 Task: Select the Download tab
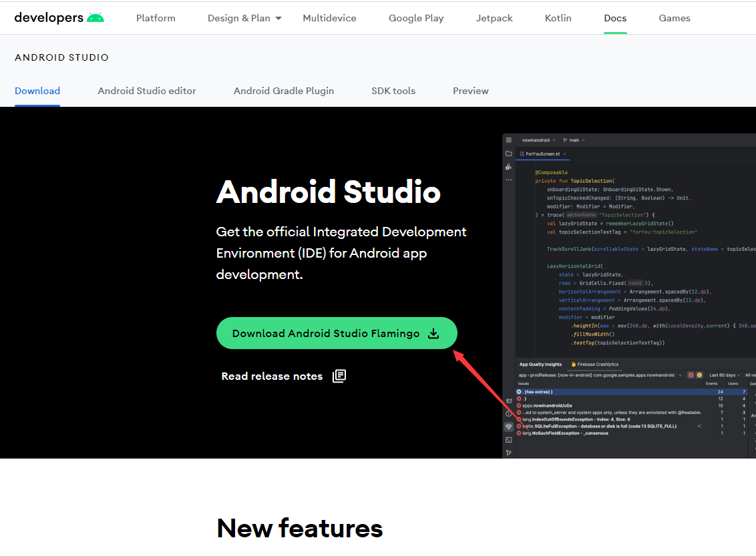point(37,91)
